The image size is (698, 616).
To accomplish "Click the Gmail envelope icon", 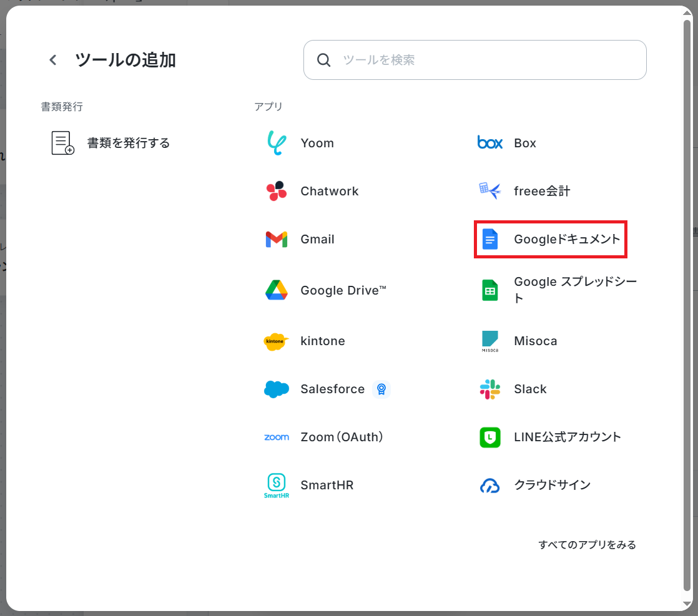I will 277,239.
